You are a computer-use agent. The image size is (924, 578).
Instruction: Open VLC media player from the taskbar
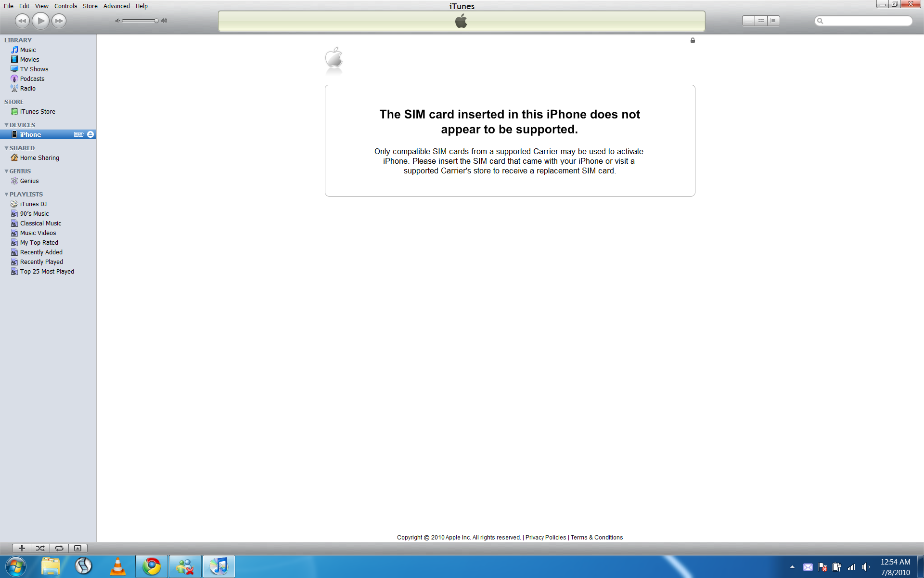tap(117, 566)
